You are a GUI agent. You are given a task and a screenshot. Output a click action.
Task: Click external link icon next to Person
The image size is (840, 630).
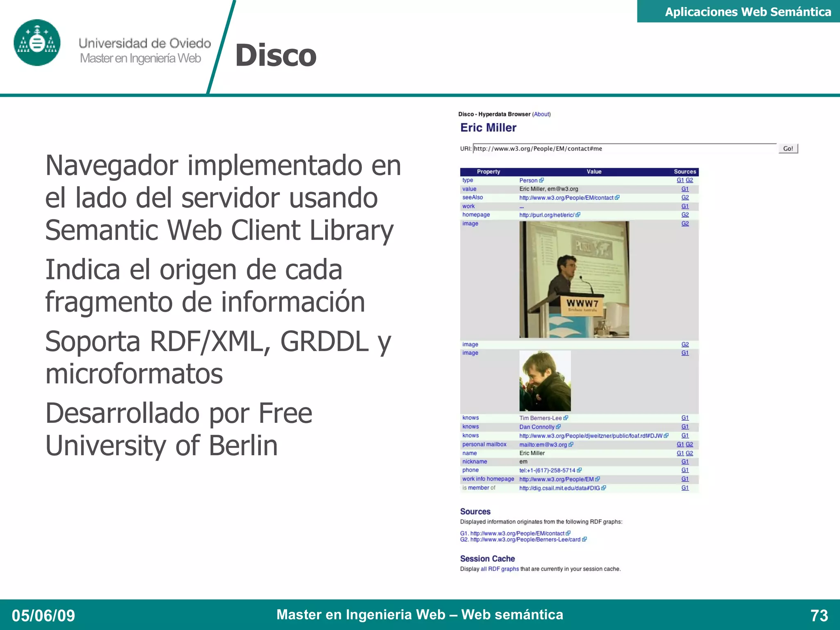[541, 180]
